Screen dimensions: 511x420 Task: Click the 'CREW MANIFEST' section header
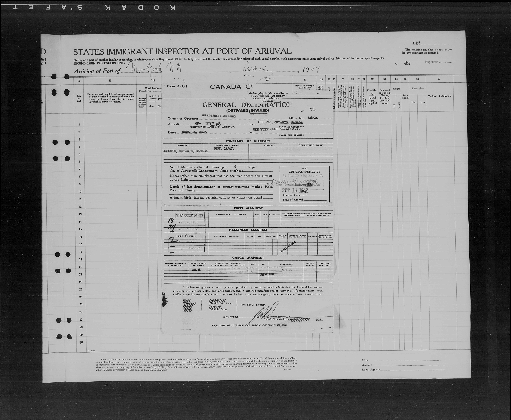pos(248,208)
